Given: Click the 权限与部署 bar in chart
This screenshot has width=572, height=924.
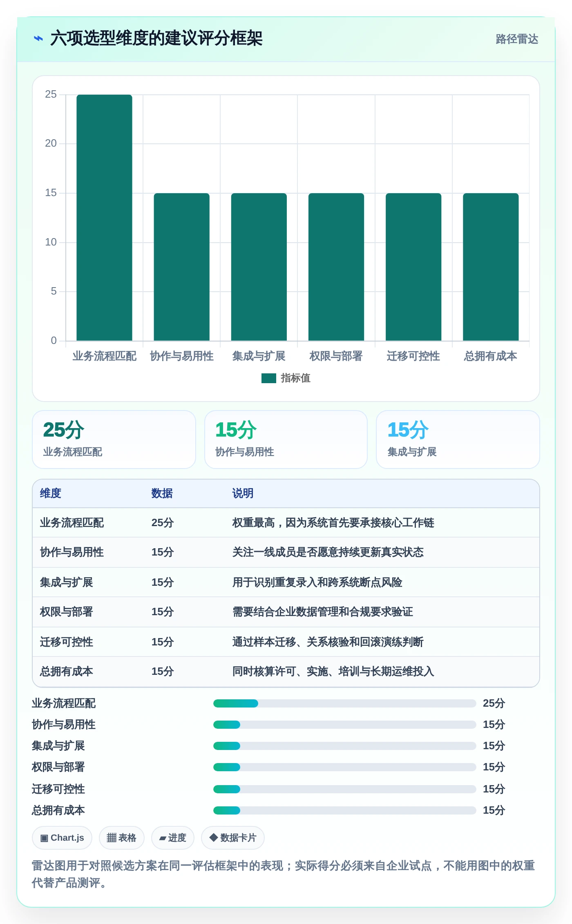Looking at the screenshot, I should point(336,267).
